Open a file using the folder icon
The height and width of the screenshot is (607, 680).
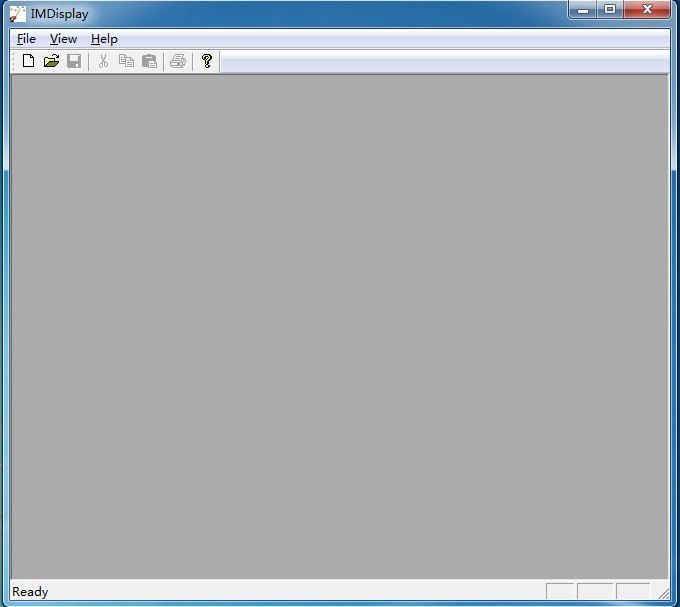(x=51, y=61)
